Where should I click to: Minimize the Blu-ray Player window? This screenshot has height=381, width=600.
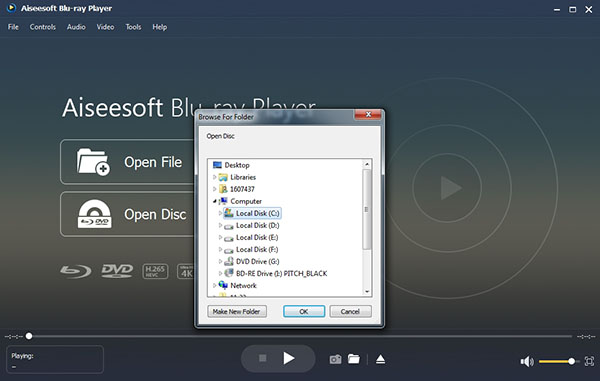point(557,10)
